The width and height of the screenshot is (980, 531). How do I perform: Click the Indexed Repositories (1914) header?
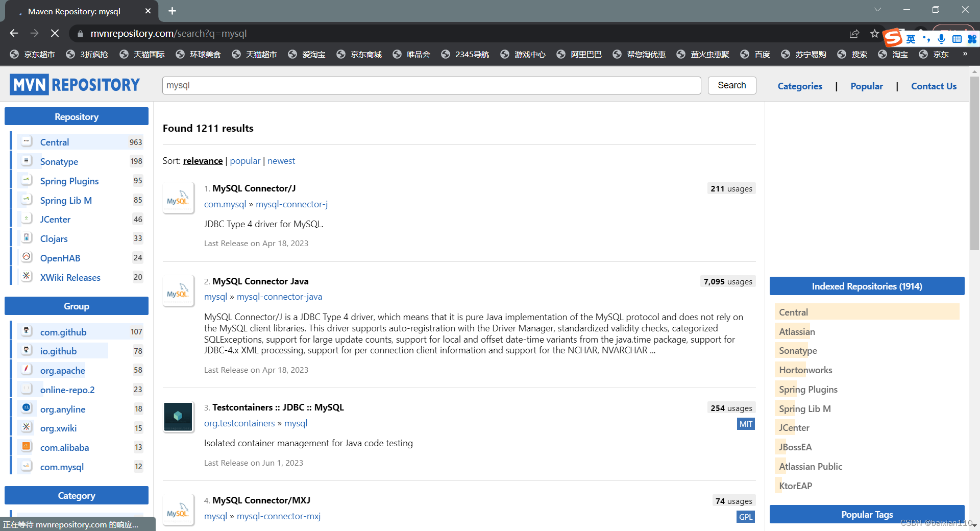point(867,286)
